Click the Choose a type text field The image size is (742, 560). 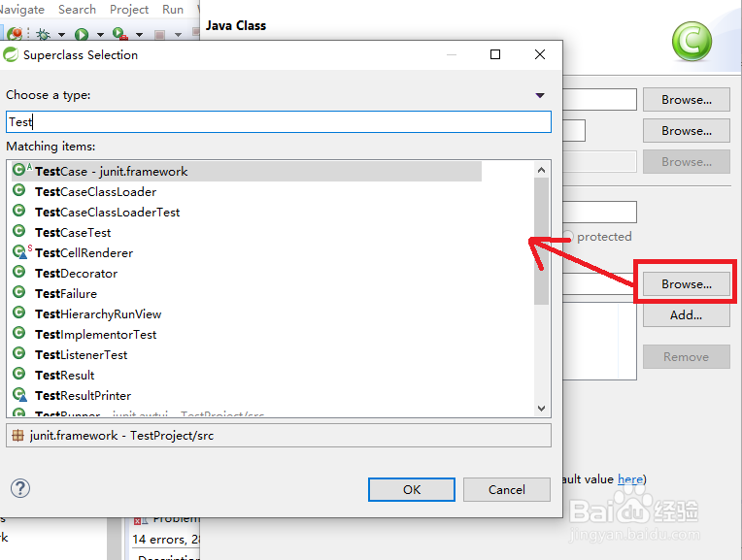pyautogui.click(x=279, y=122)
